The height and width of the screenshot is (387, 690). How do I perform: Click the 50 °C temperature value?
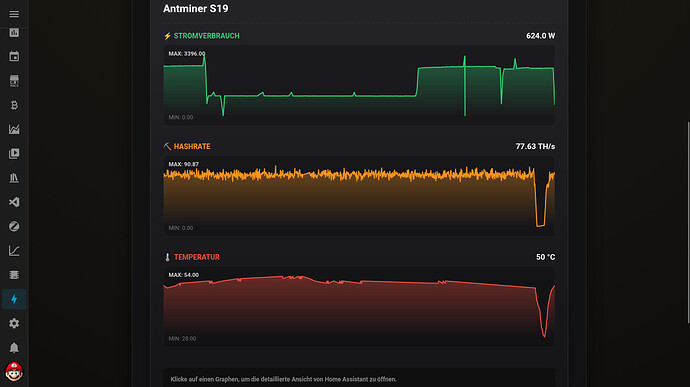point(545,257)
